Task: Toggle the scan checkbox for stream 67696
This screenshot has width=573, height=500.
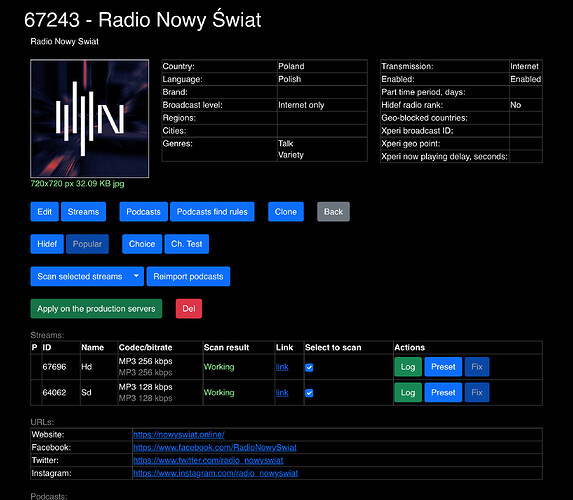Action: pos(309,367)
